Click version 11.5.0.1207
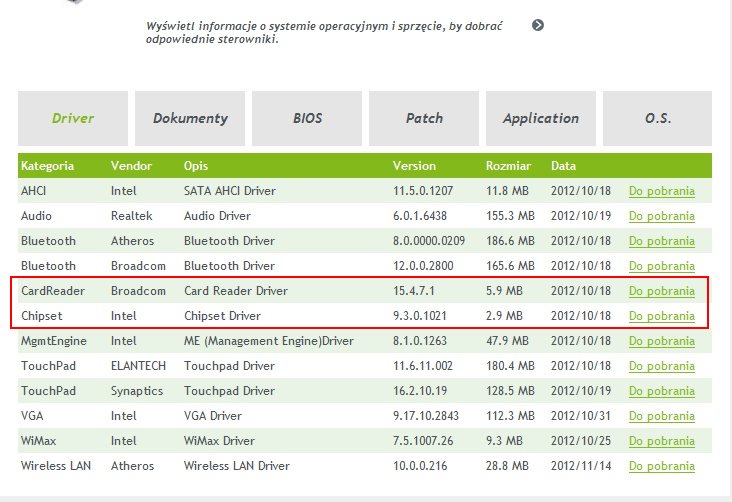732x502 pixels. pyautogui.click(x=423, y=191)
